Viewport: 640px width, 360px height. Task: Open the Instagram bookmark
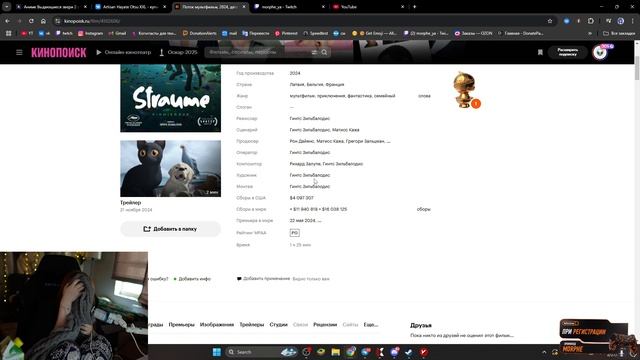(90, 33)
